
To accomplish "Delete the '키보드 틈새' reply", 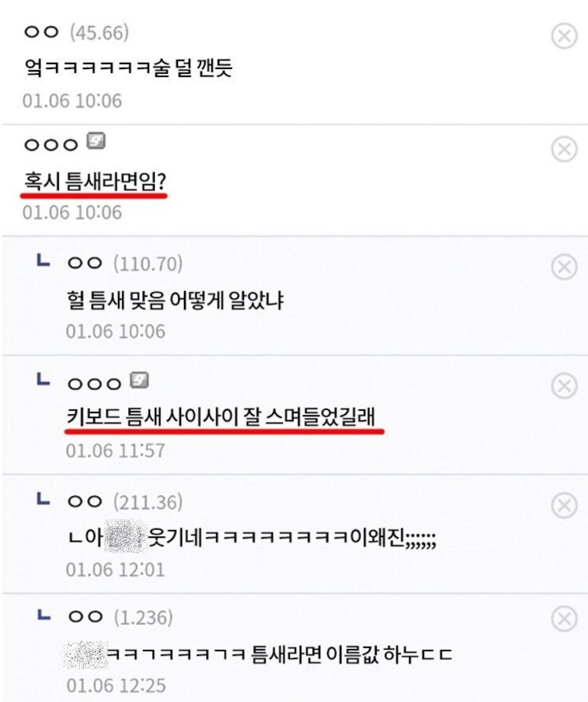I will coord(564,386).
